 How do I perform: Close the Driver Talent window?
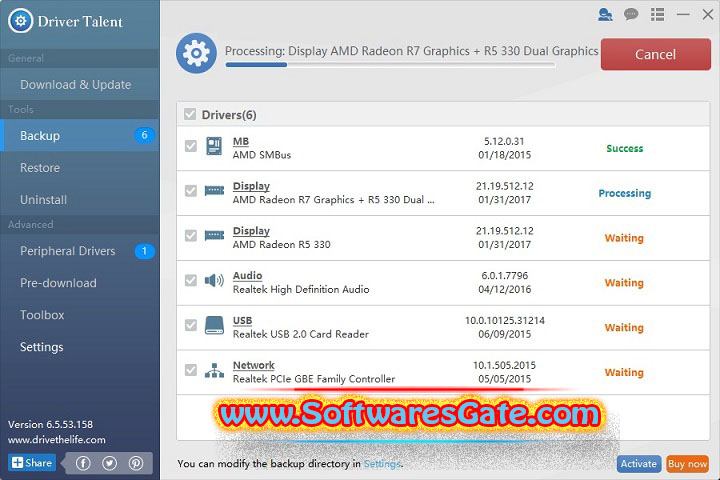pyautogui.click(x=708, y=15)
